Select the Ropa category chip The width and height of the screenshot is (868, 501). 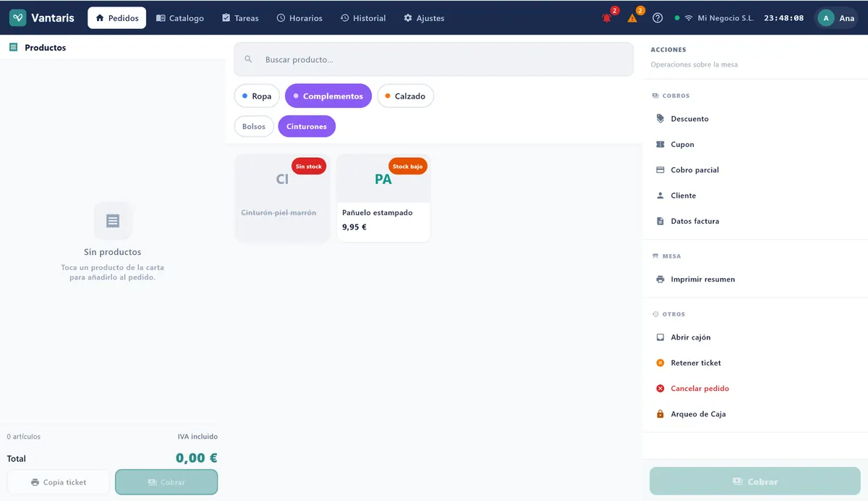click(257, 96)
